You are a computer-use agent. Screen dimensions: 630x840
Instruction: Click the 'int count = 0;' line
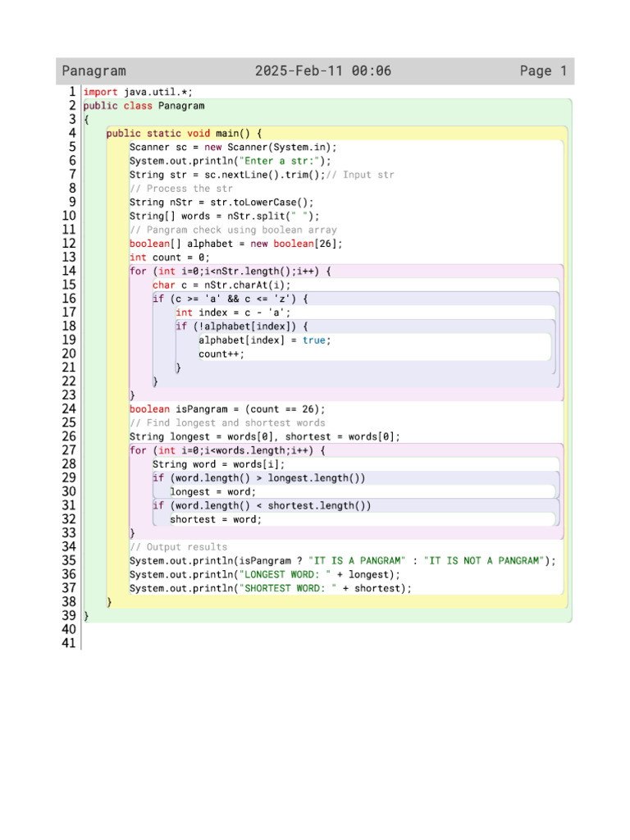click(169, 258)
